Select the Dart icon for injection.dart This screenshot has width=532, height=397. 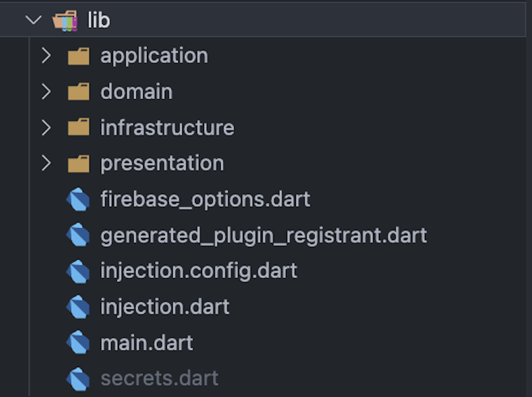(x=80, y=307)
